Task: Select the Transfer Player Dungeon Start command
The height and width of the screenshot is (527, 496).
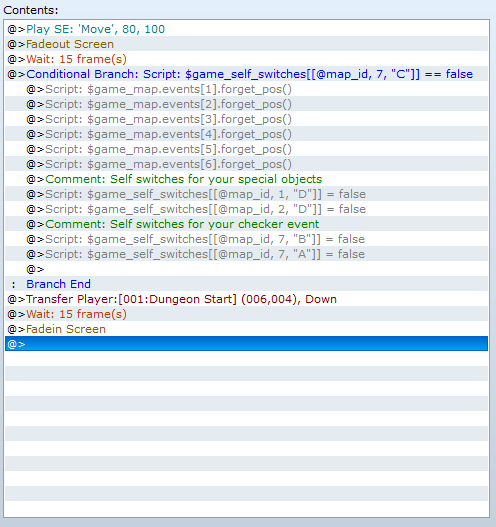Action: click(x=246, y=299)
